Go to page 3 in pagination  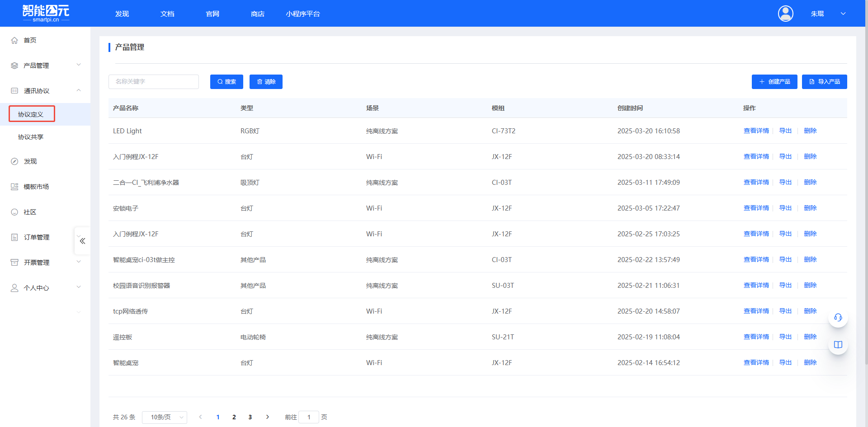pyautogui.click(x=250, y=417)
